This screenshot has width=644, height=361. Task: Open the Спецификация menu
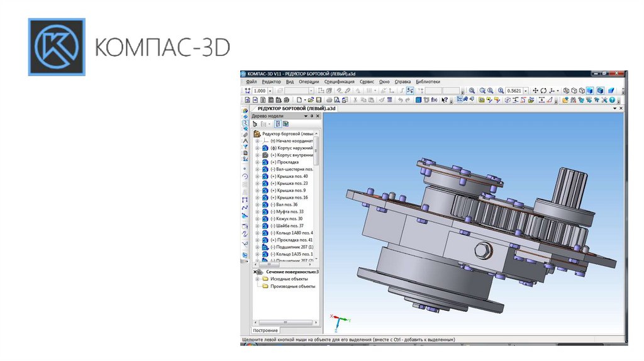tap(339, 82)
